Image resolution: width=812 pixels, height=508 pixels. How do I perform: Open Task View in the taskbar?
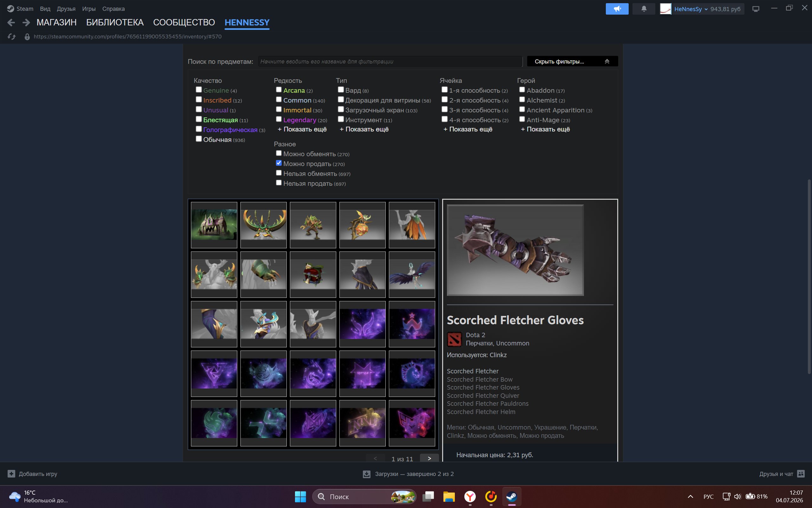coord(428,497)
